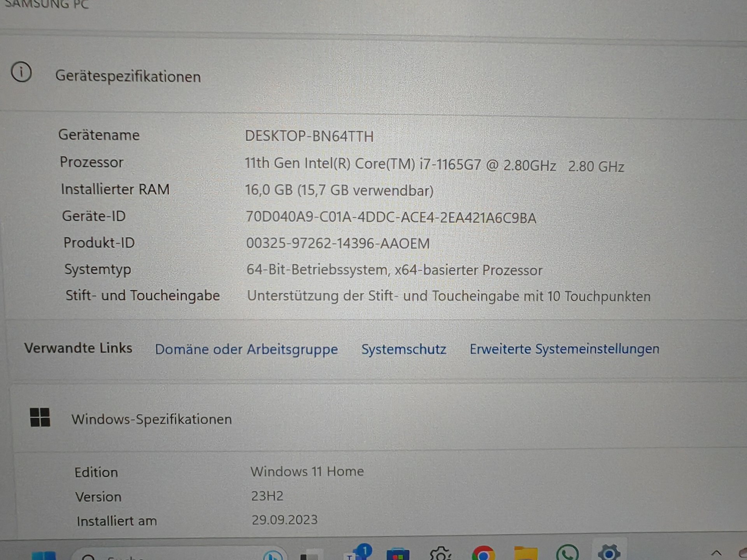Click the Gerätespezifikationen section header
The width and height of the screenshot is (747, 560).
128,76
